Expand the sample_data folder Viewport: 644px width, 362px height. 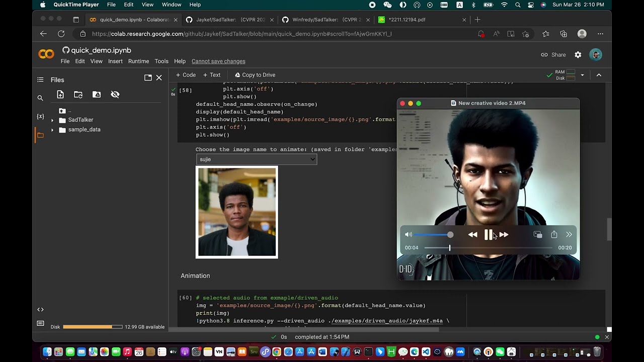pyautogui.click(x=52, y=130)
